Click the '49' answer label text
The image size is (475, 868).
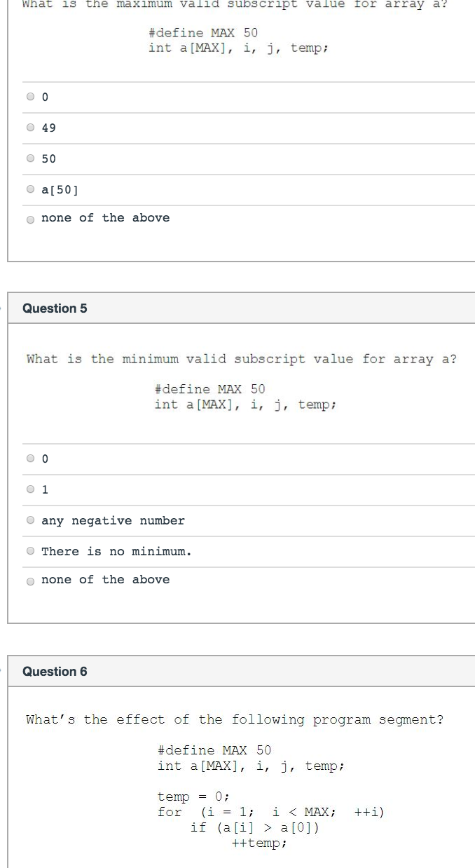[x=48, y=128]
